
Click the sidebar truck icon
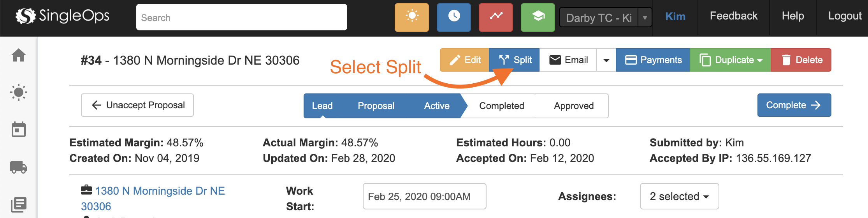(19, 167)
